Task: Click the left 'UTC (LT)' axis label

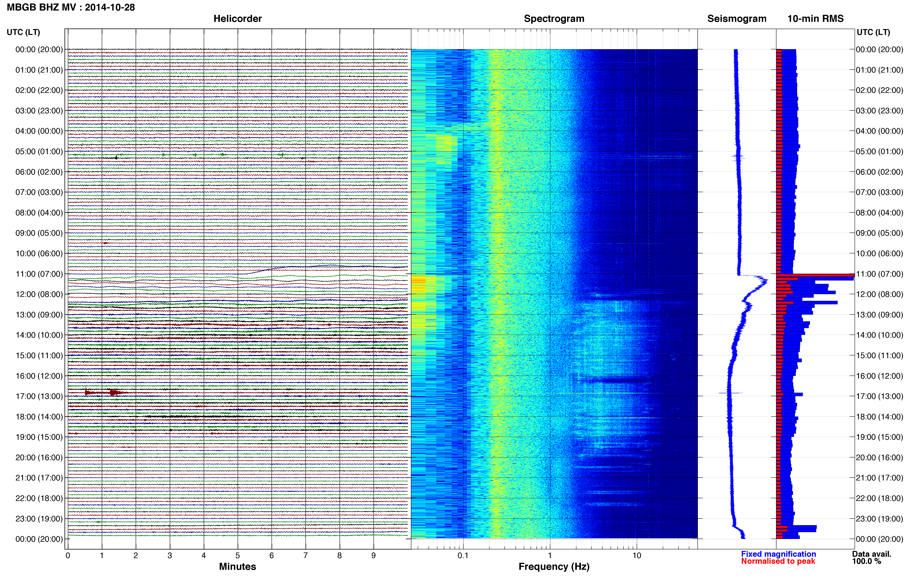Action: 23,32
